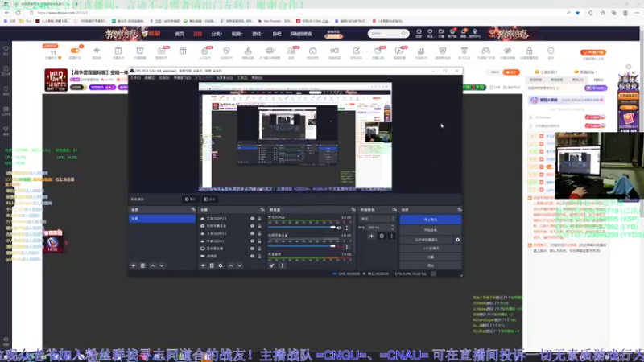Go to 首页 in Douyu navigation bar

point(180,34)
